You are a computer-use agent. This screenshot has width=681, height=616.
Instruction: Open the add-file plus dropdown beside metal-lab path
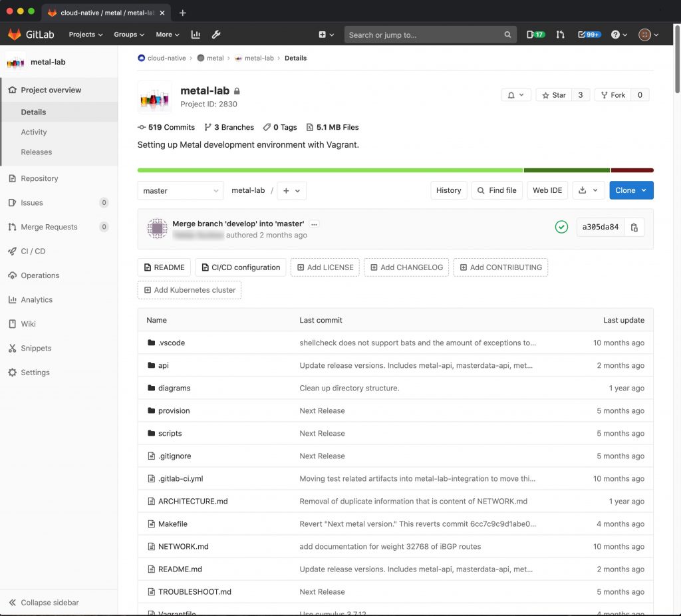291,191
